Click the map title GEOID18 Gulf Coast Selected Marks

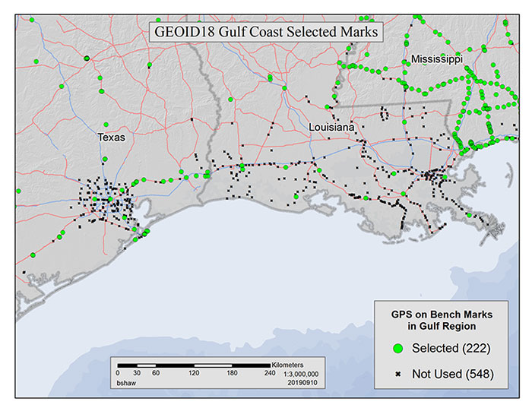pos(264,33)
